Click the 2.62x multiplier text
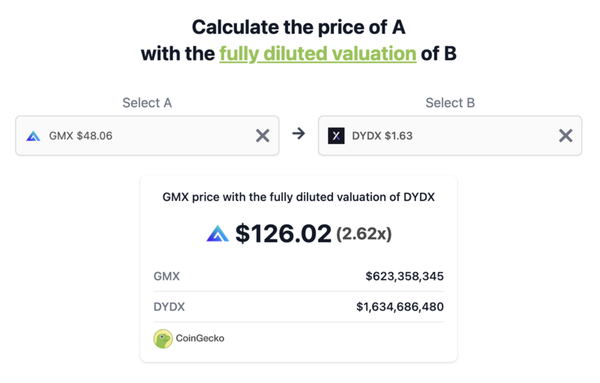 [364, 234]
